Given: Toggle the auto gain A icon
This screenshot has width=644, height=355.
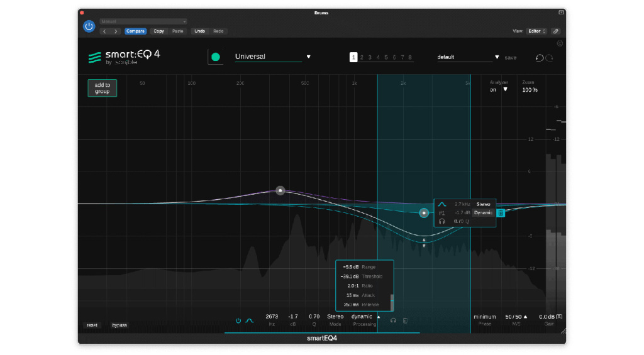Looking at the screenshot, I should 559,317.
